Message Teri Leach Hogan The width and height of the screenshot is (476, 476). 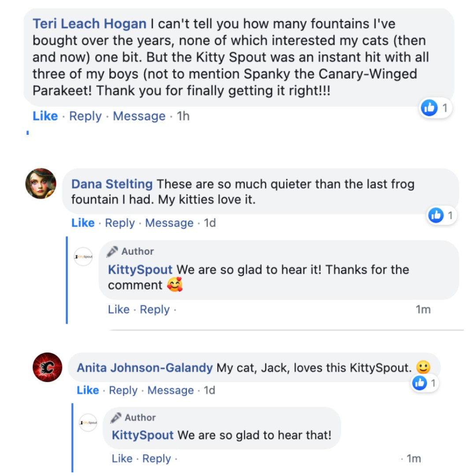point(139,116)
